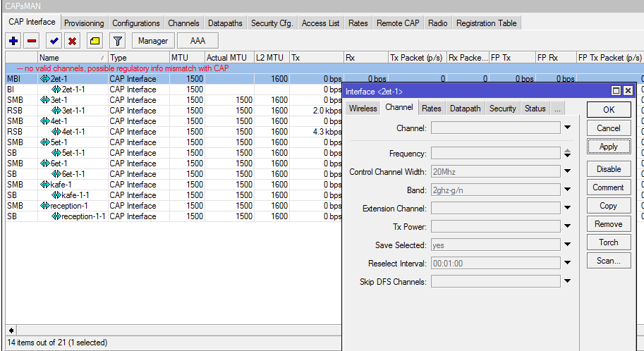The width and height of the screenshot is (644, 351).
Task: Select interface icon of 2et-1-1 row
Action: (56, 90)
